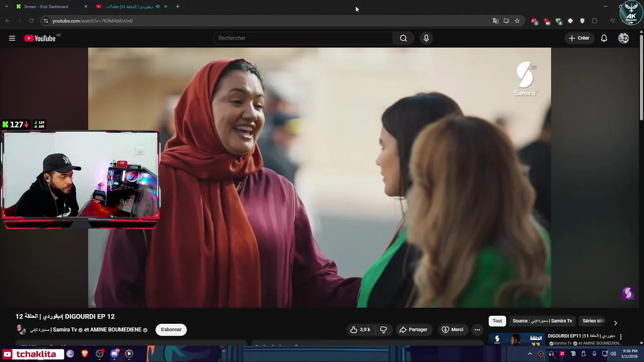Reload the page in browser toolbar

[31, 21]
